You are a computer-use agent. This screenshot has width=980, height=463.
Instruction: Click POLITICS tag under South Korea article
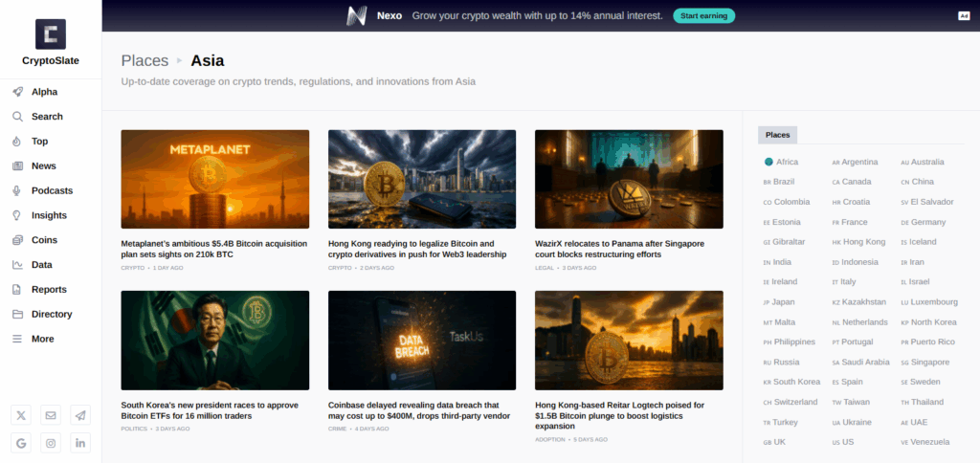(x=134, y=430)
